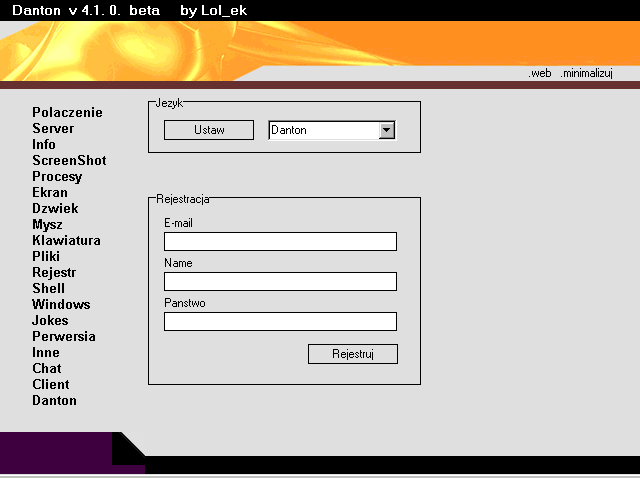Viewport: 640px width, 478px height.
Task: Select Klawiatura from the side menu
Action: pos(66,241)
